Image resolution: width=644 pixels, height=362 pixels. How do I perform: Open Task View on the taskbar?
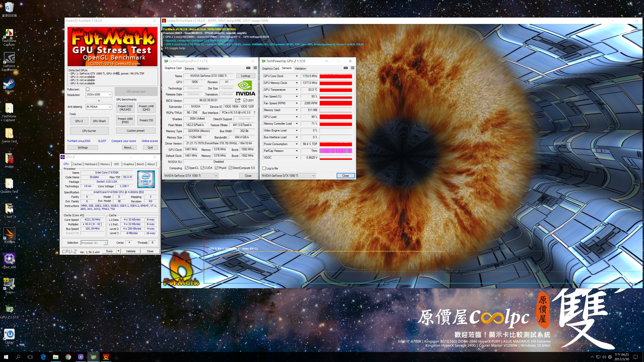[30, 357]
